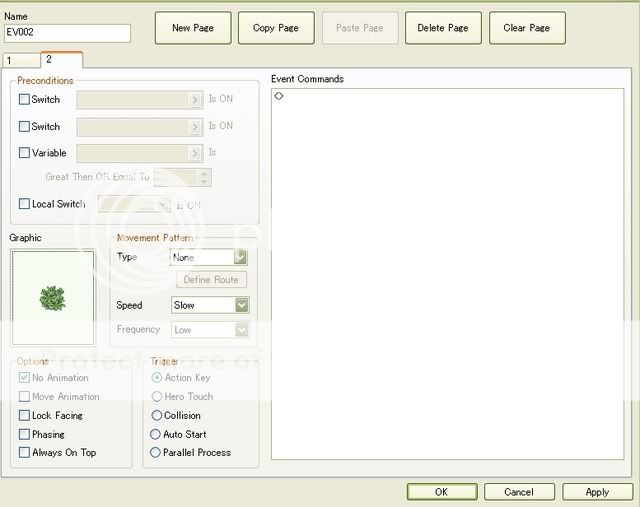
Task: Click the event Name input field
Action: click(67, 33)
